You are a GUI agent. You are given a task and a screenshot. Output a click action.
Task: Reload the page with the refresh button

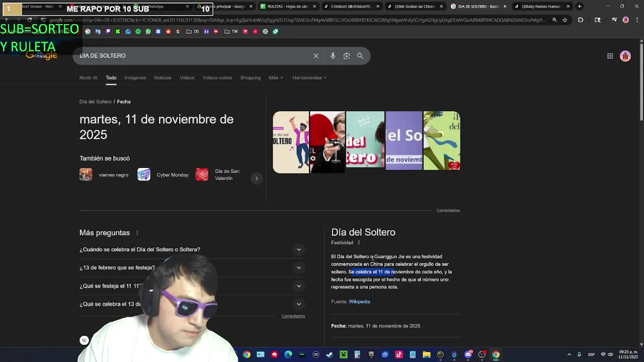click(29, 20)
